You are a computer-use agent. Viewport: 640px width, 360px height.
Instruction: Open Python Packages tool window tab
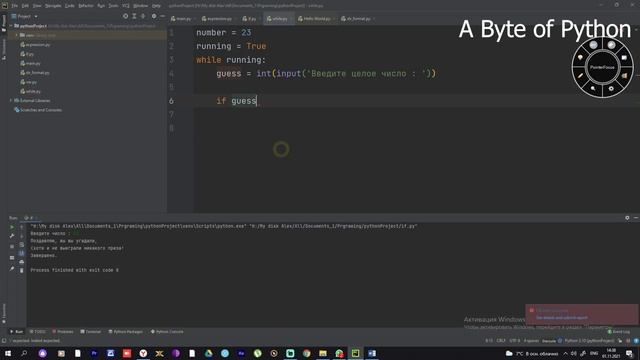[126, 332]
